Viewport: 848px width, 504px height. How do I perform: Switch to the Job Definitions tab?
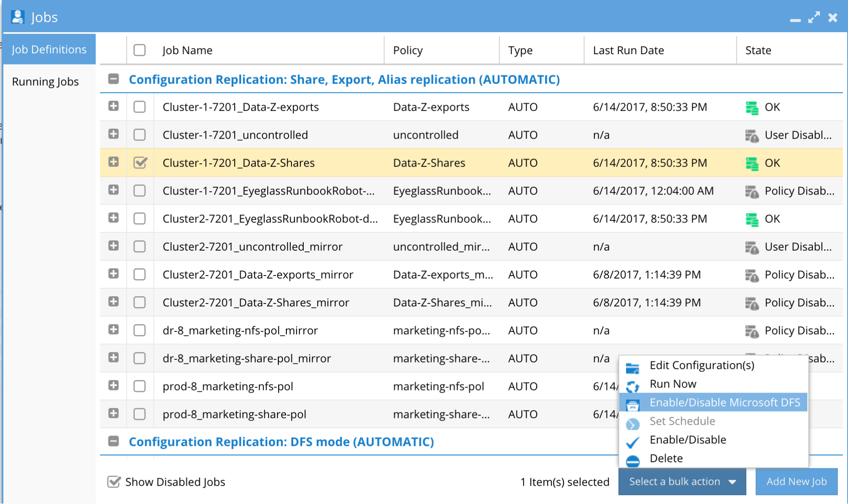49,49
